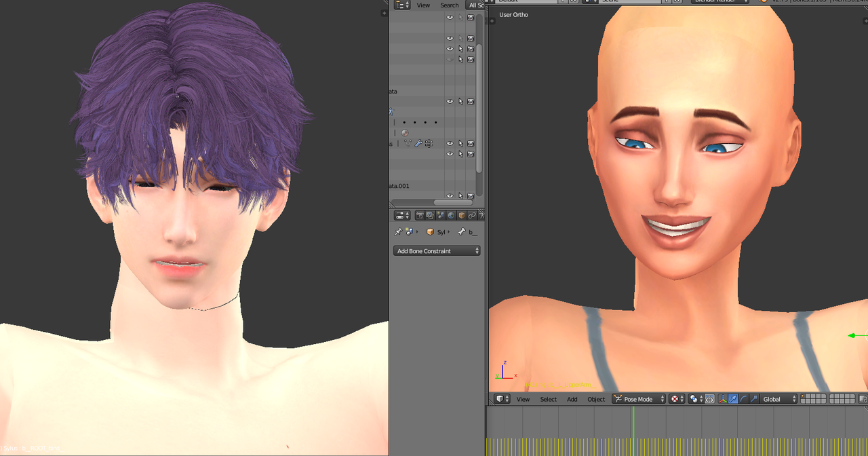The image size is (868, 456).
Task: Open the Render properties camera tab
Action: [x=420, y=215]
